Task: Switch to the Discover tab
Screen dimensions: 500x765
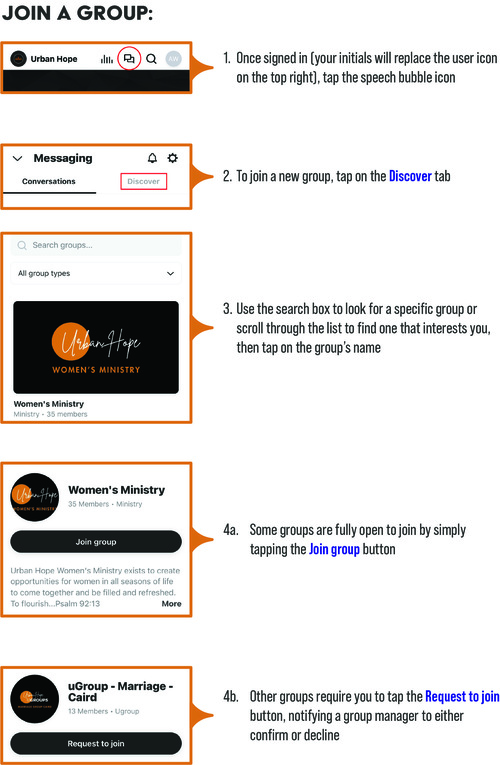Action: (143, 181)
